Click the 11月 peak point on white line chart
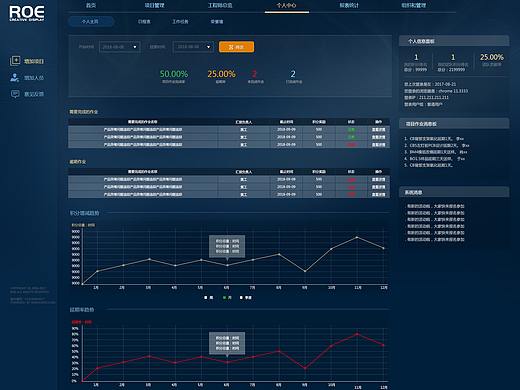 [x=357, y=237]
